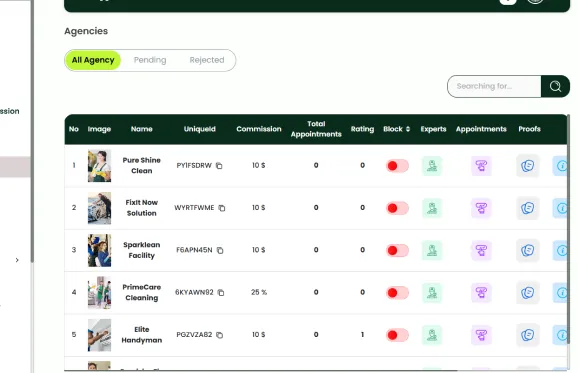Image resolution: width=578 pixels, height=373 pixels.
Task: Copy the WYRTFWME unique ID
Action: (x=222, y=208)
